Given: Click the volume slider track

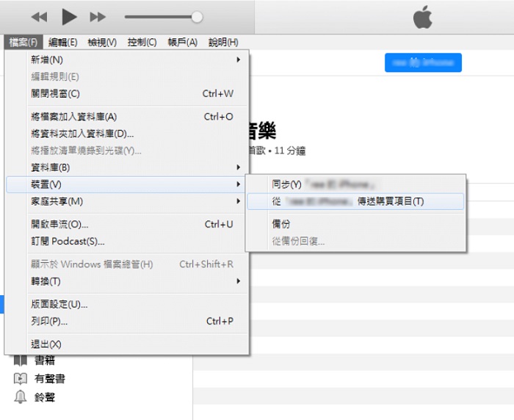Looking at the screenshot, I should (159, 17).
